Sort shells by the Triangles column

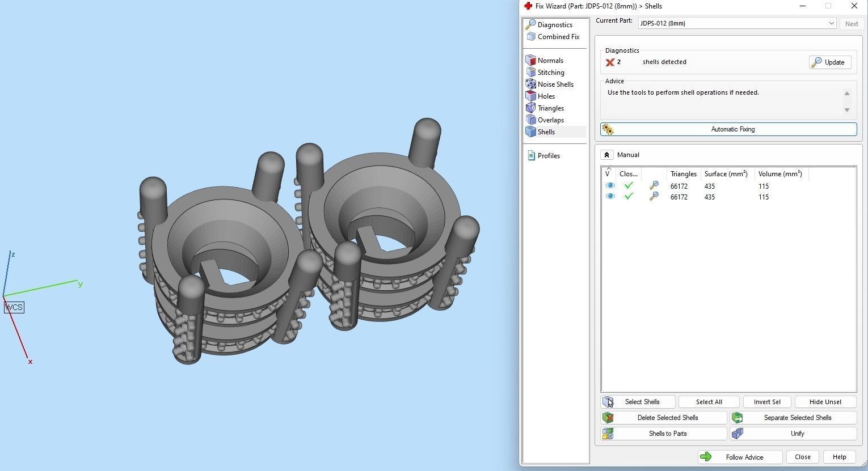(x=684, y=173)
